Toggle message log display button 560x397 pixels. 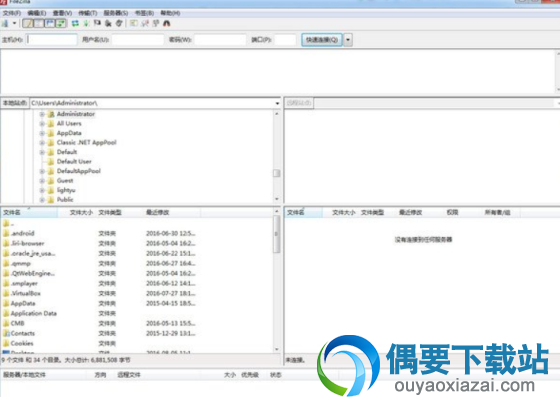pos(28,24)
